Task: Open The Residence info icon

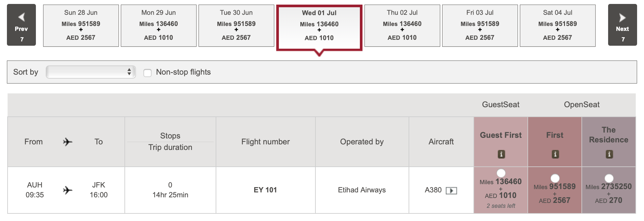Action: pos(609,154)
